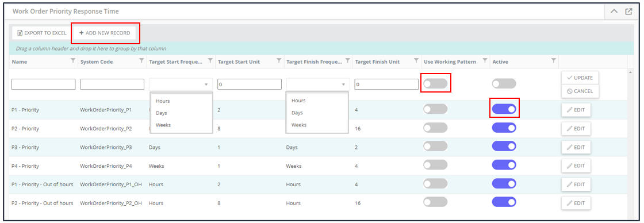The height and width of the screenshot is (223, 644).
Task: Select the 'WorkOrderPriority_P4' system code cell
Action: click(106, 166)
